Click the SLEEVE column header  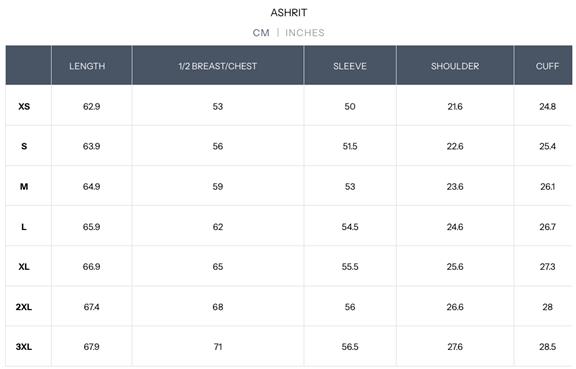(350, 66)
